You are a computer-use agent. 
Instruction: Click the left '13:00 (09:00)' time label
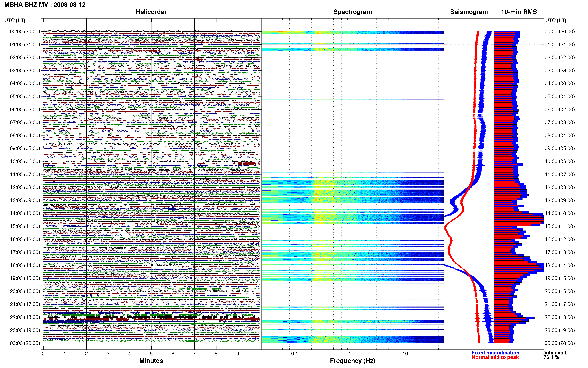[x=25, y=200]
